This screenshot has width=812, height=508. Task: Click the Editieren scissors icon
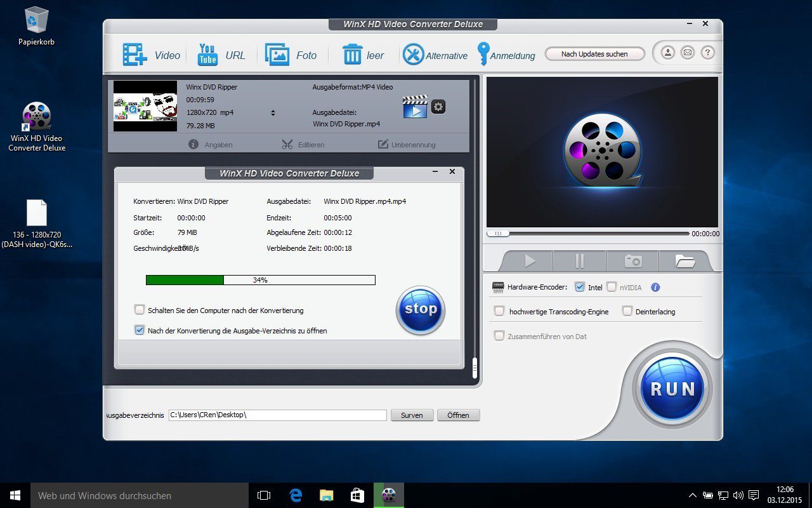point(287,144)
